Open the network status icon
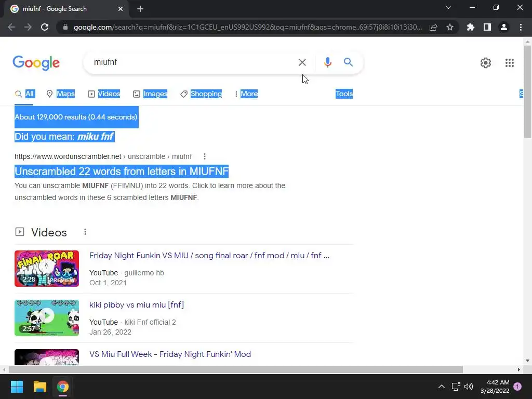The height and width of the screenshot is (399, 532). [x=456, y=387]
